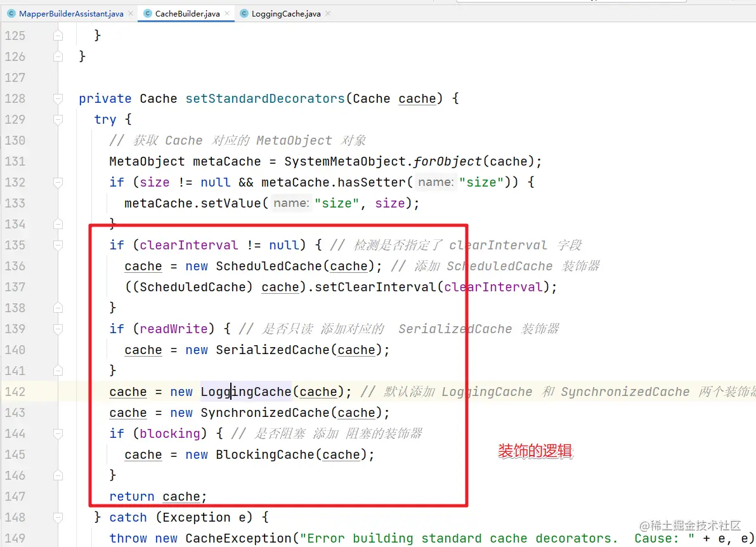Click blocking in the line 144 condition
Screen dimensions: 756x547
170,433
